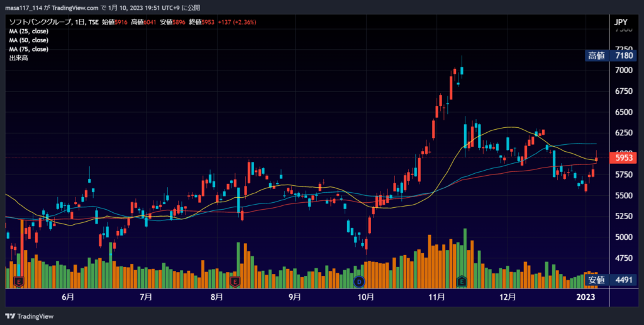Click the 9月 date axis label

tap(294, 297)
